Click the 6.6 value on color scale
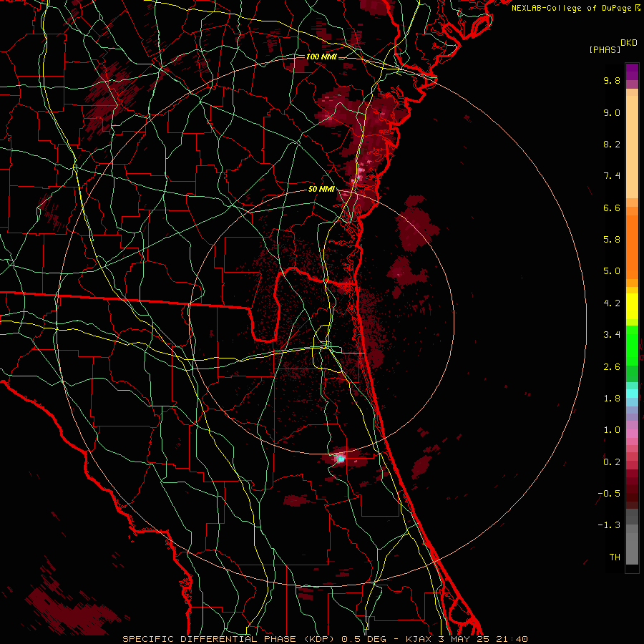 click(x=612, y=208)
